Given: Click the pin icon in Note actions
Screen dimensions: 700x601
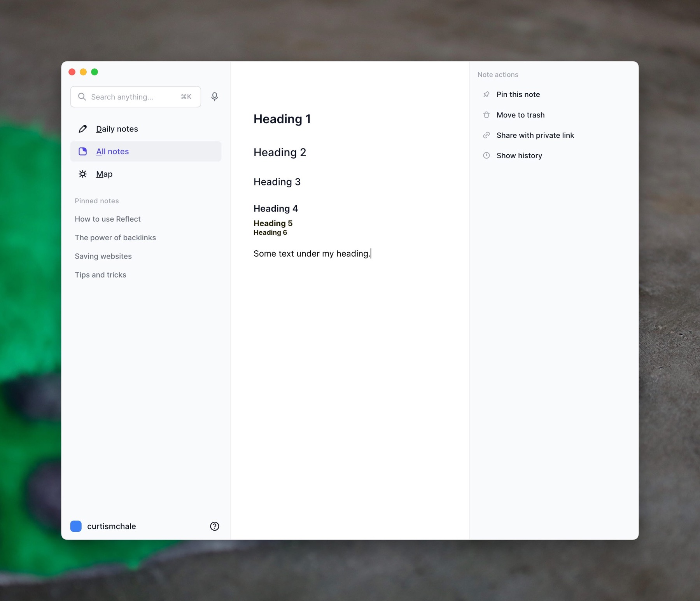Looking at the screenshot, I should [486, 94].
